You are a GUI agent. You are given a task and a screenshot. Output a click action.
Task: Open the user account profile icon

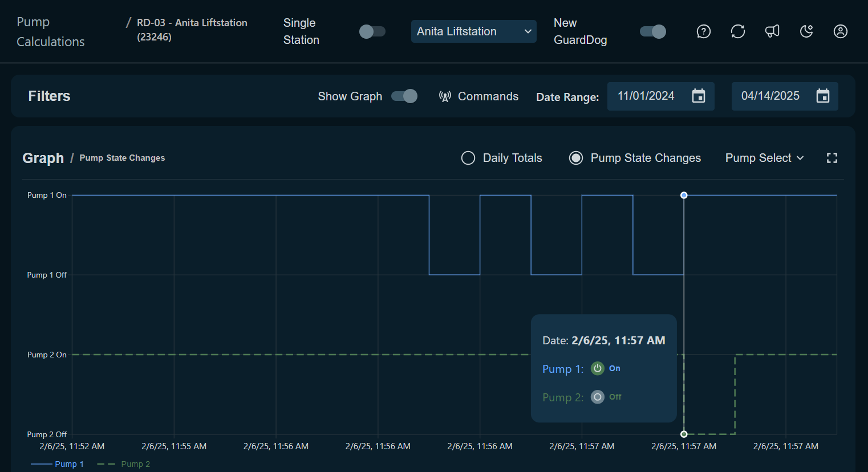coord(841,31)
